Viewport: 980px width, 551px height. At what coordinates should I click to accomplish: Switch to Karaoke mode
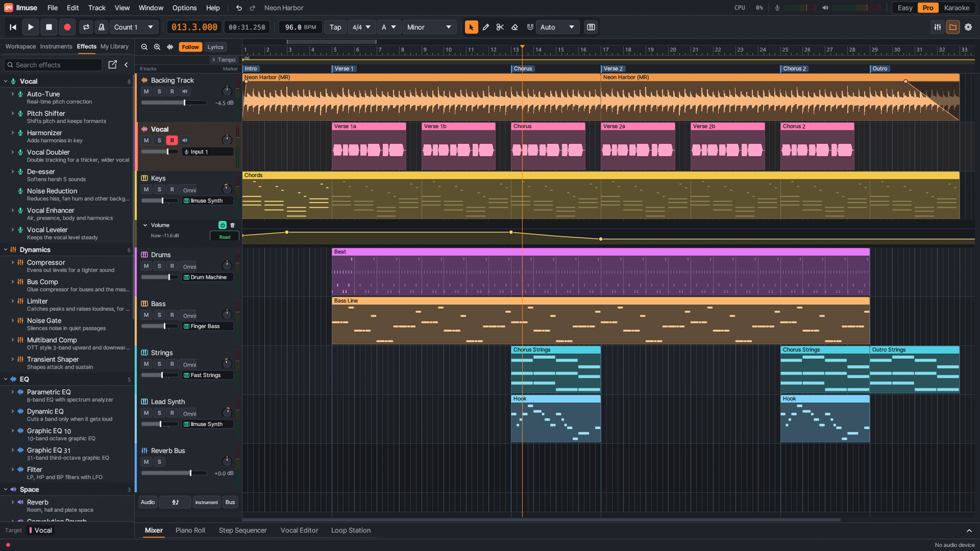pos(957,8)
